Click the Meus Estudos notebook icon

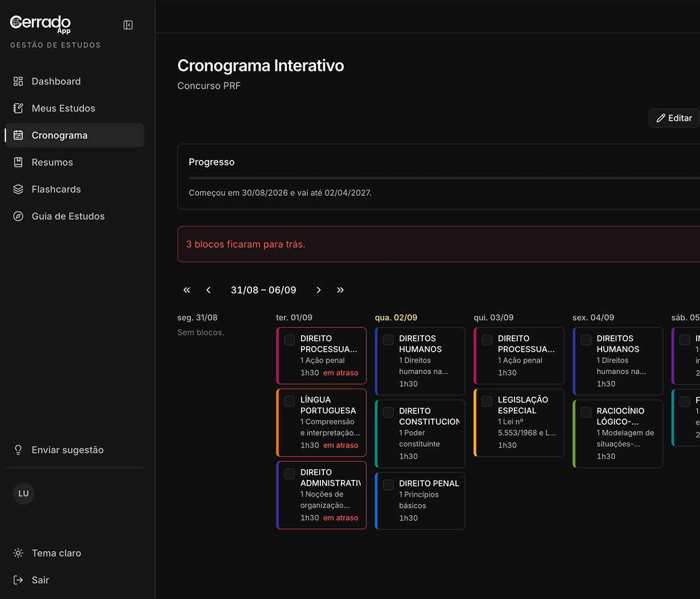18,108
